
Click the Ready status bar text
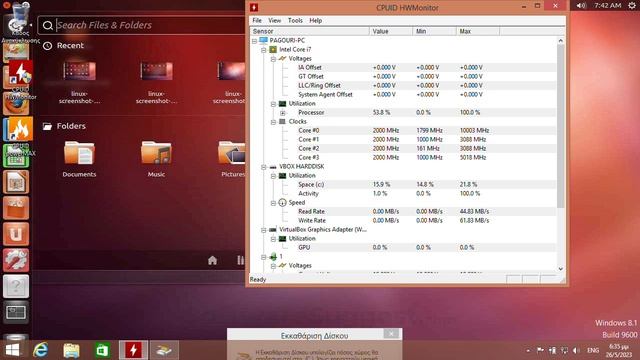tap(258, 280)
